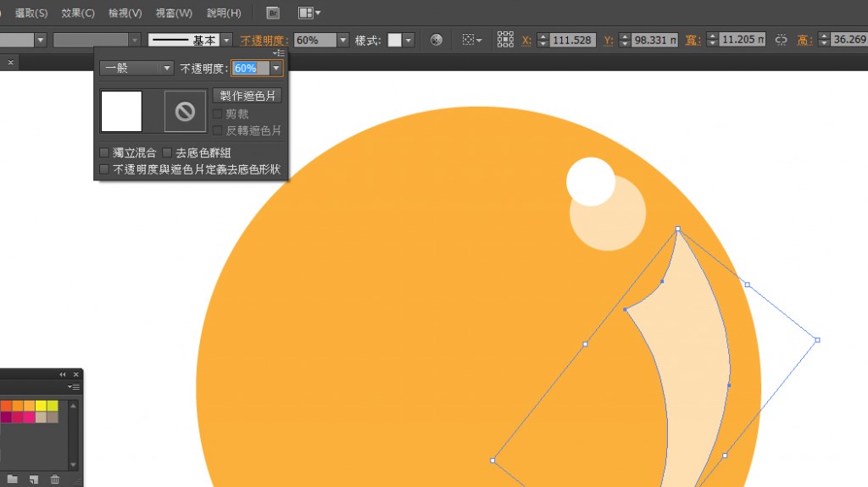Collapse the swatches panel with double arrows
The width and height of the screenshot is (868, 487).
coord(63,374)
